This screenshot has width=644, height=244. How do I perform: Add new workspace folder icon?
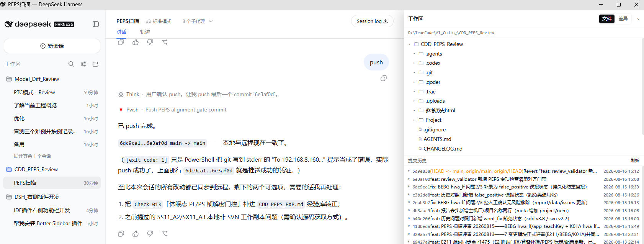click(x=96, y=64)
